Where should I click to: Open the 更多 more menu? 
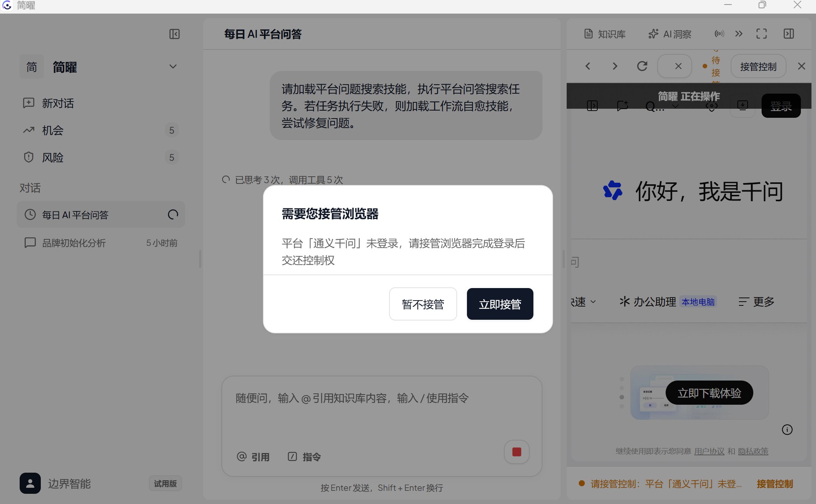757,302
